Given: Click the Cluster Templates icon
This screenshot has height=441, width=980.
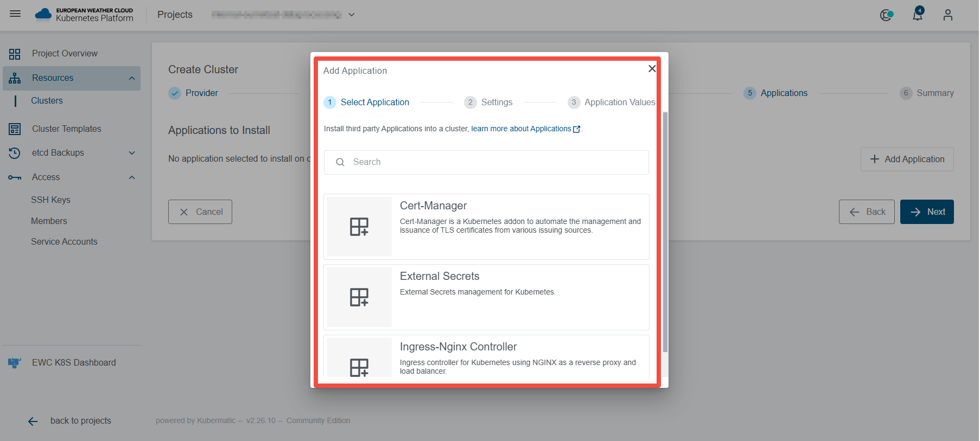Looking at the screenshot, I should click(15, 129).
